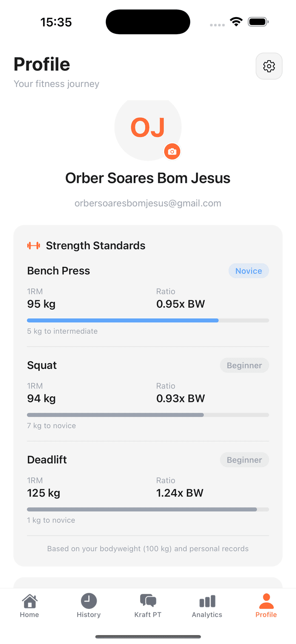Expand the Bench Press section
Viewport: 296px width, 644px height.
click(58, 270)
